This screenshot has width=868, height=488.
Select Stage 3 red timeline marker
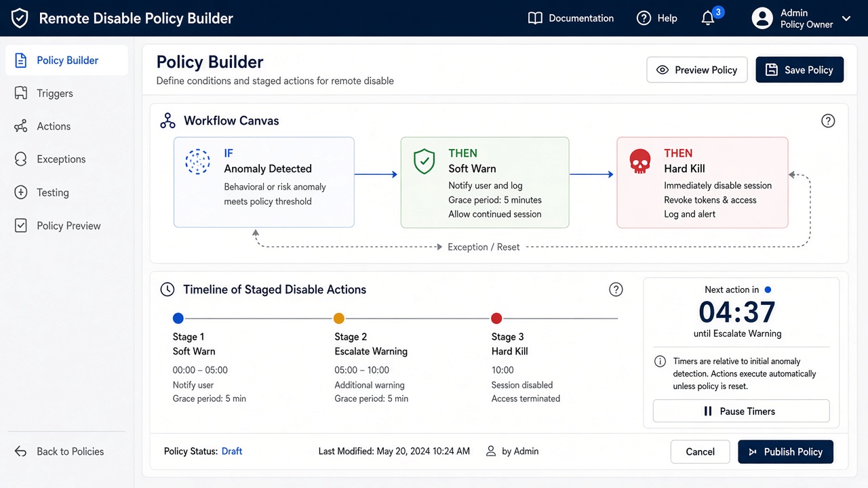pyautogui.click(x=496, y=318)
